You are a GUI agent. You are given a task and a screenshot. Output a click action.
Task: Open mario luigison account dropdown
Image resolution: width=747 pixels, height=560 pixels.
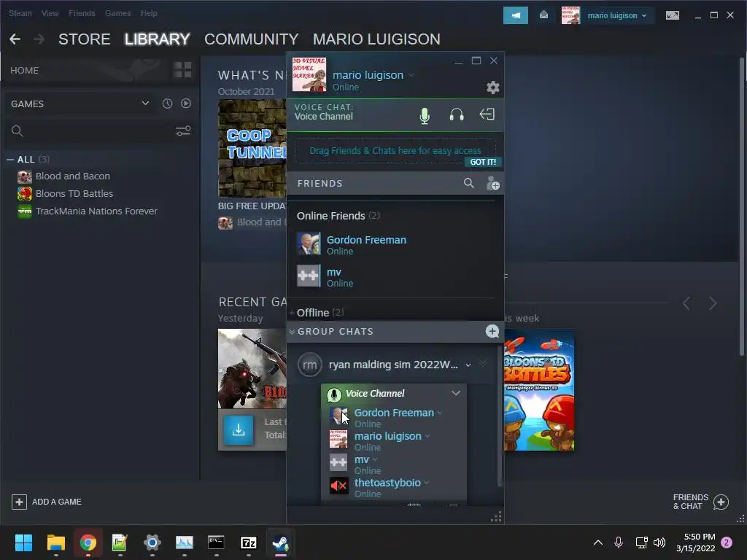[x=617, y=15]
